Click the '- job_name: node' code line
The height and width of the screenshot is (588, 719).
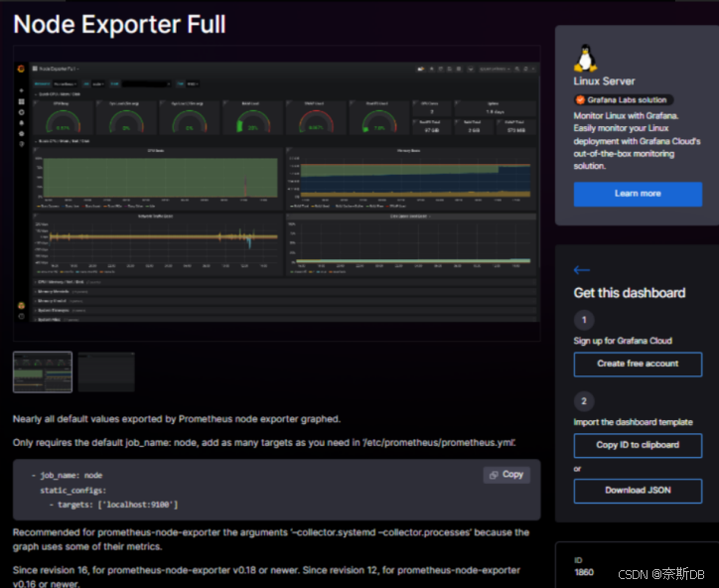pyautogui.click(x=67, y=475)
